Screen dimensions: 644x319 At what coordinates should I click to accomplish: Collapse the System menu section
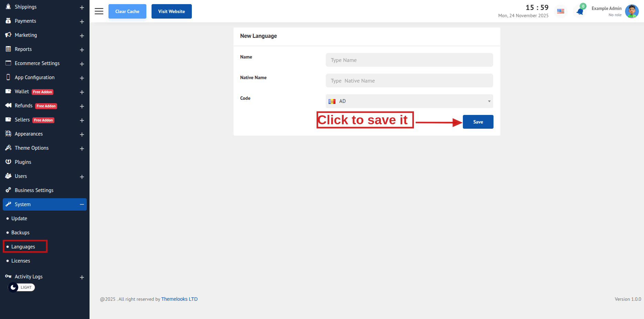pos(82,204)
